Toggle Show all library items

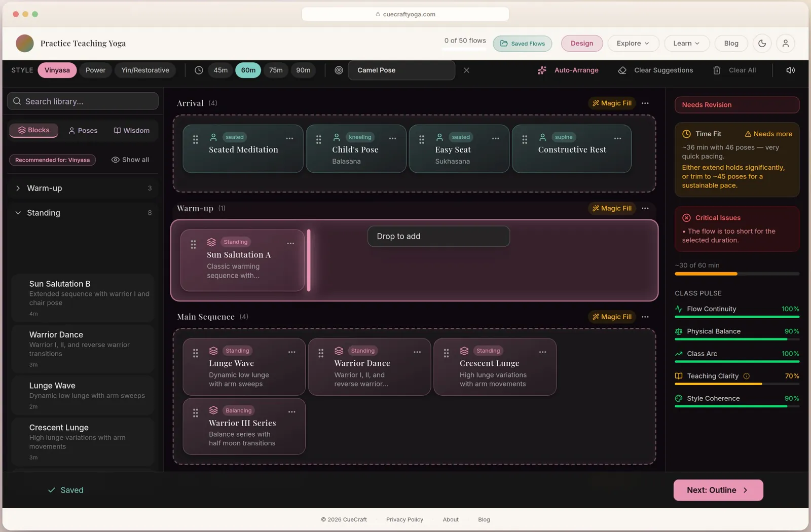tap(130, 160)
